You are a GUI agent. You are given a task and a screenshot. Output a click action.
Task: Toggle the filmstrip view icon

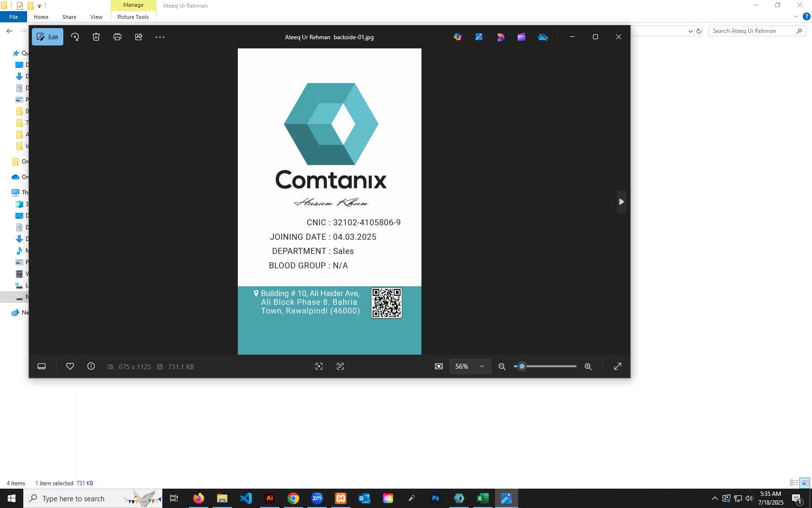42,366
